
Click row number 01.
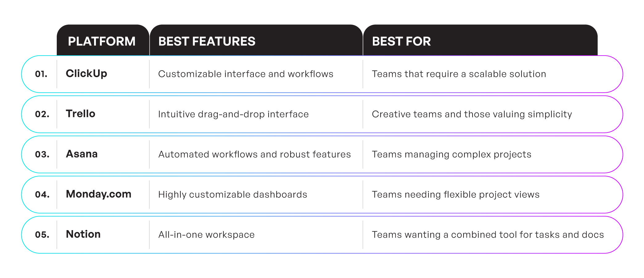41,74
